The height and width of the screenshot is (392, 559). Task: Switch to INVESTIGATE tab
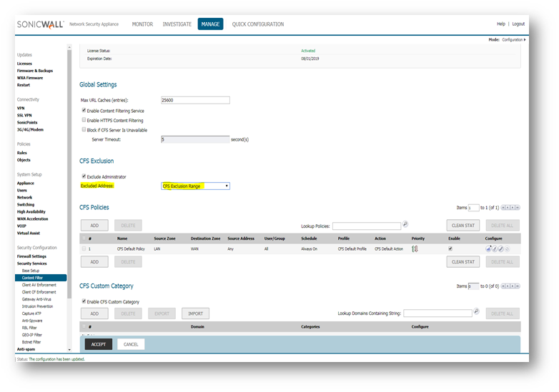[177, 24]
